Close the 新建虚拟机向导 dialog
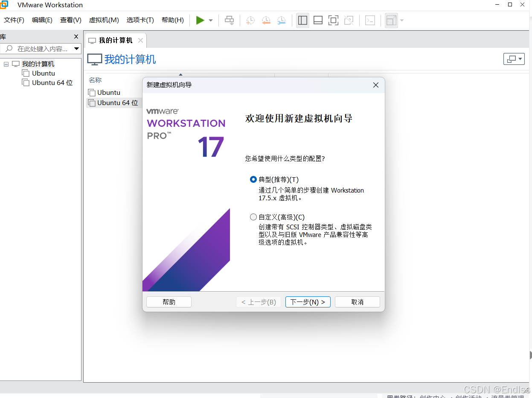 376,85
